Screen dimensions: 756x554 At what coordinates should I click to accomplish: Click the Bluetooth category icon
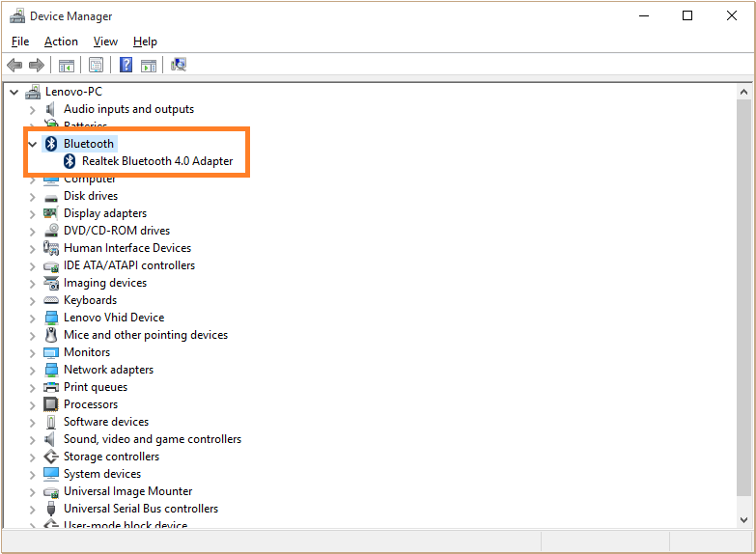click(51, 144)
